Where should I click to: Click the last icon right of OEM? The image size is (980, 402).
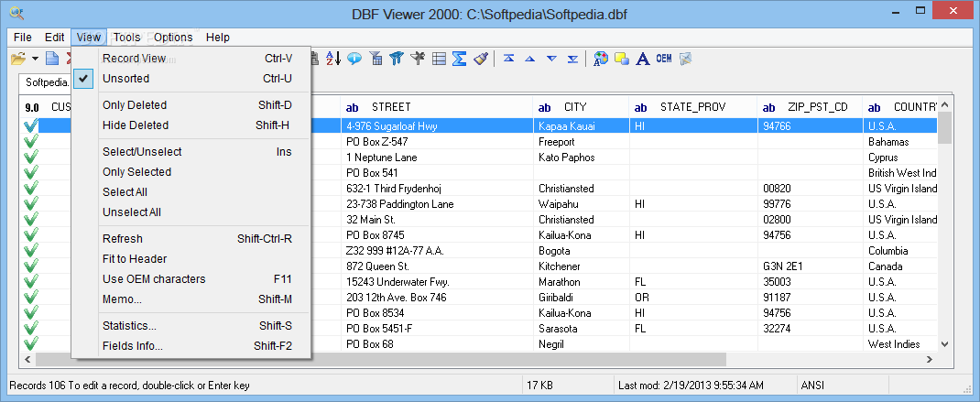(686, 59)
